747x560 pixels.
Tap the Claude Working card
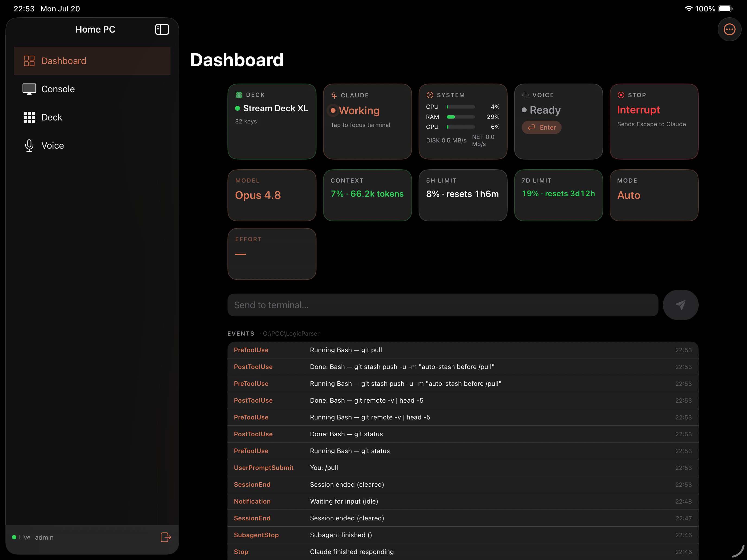pyautogui.click(x=368, y=122)
